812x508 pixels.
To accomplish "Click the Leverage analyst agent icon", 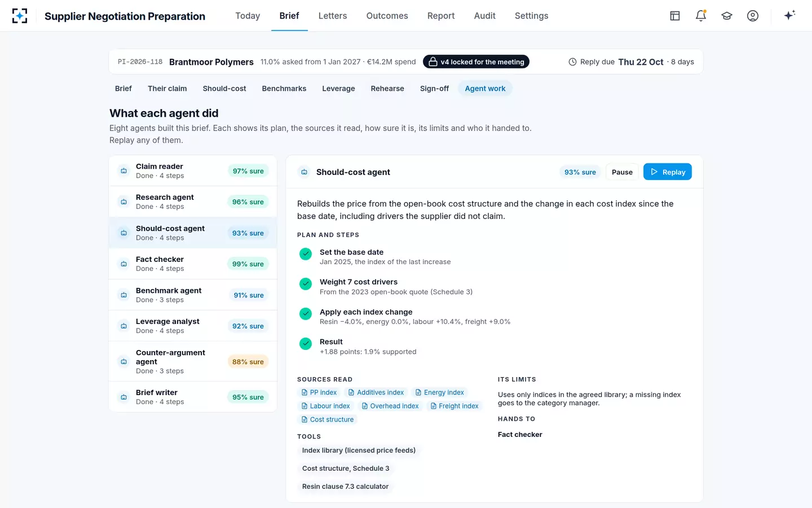I will (124, 326).
